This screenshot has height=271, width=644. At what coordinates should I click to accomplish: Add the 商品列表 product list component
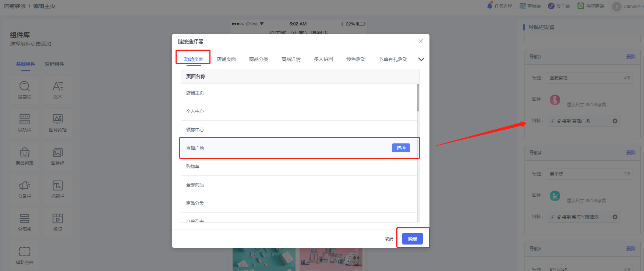[x=25, y=156]
